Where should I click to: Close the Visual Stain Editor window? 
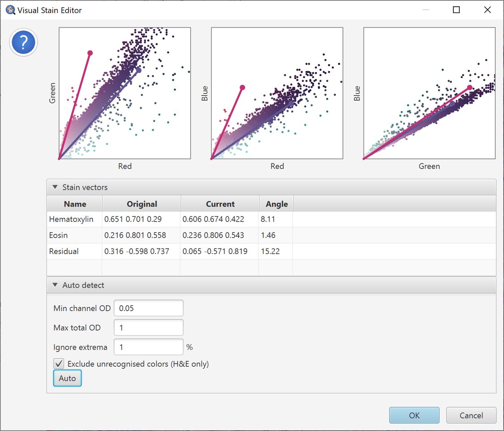pyautogui.click(x=487, y=10)
